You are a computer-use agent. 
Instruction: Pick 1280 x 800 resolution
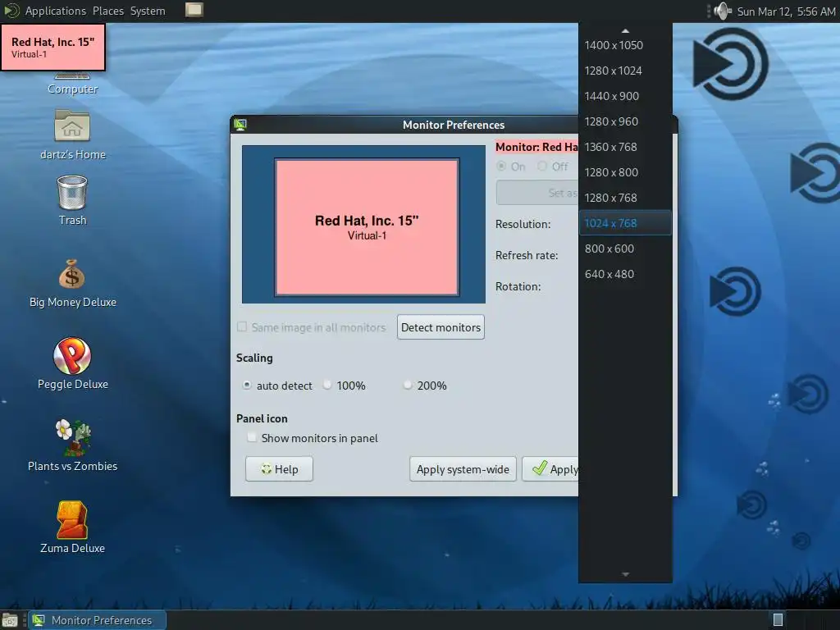click(x=625, y=172)
